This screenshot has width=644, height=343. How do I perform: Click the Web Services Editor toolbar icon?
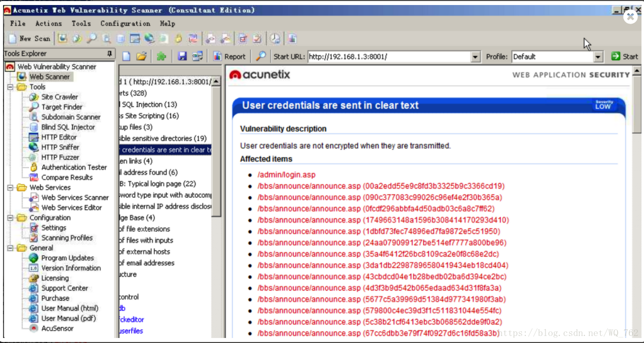(225, 38)
